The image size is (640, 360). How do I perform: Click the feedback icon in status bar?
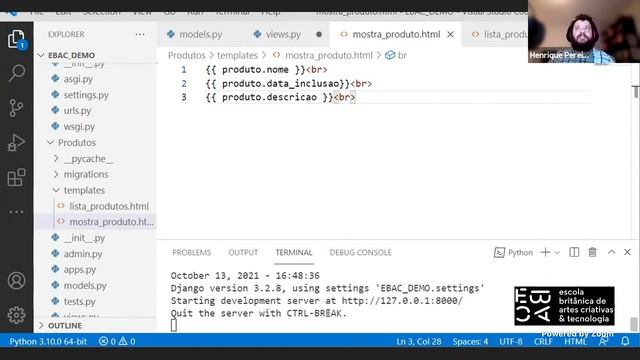pos(602,342)
